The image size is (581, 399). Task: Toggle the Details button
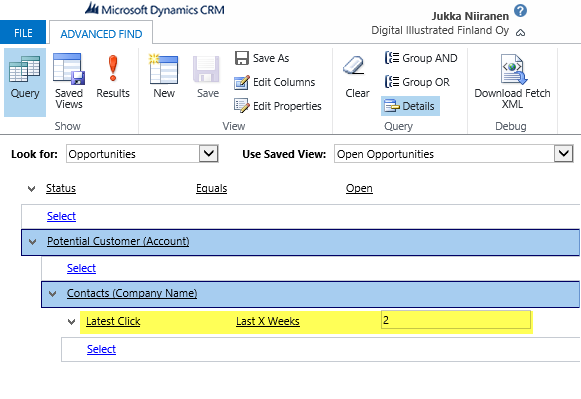coord(410,106)
